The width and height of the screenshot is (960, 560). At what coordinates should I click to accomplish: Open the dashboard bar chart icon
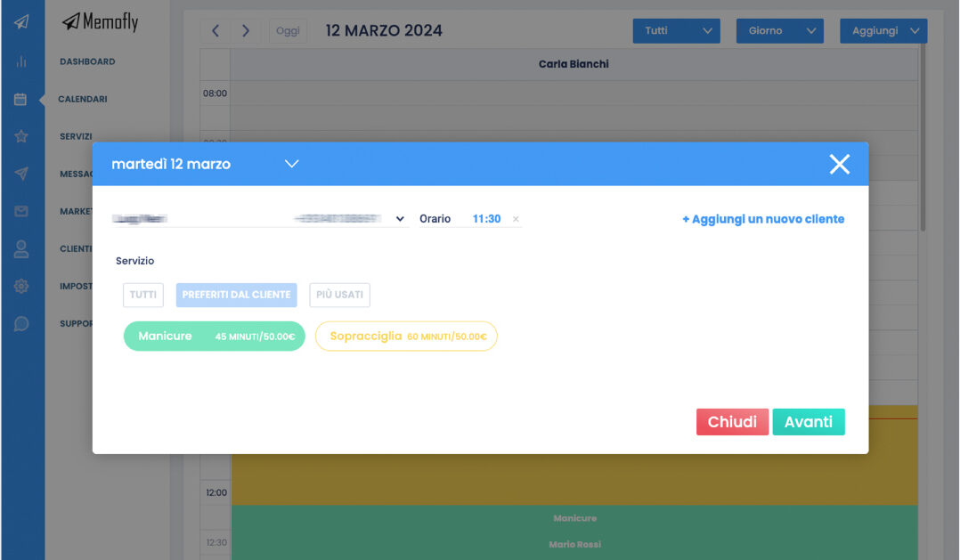click(21, 61)
